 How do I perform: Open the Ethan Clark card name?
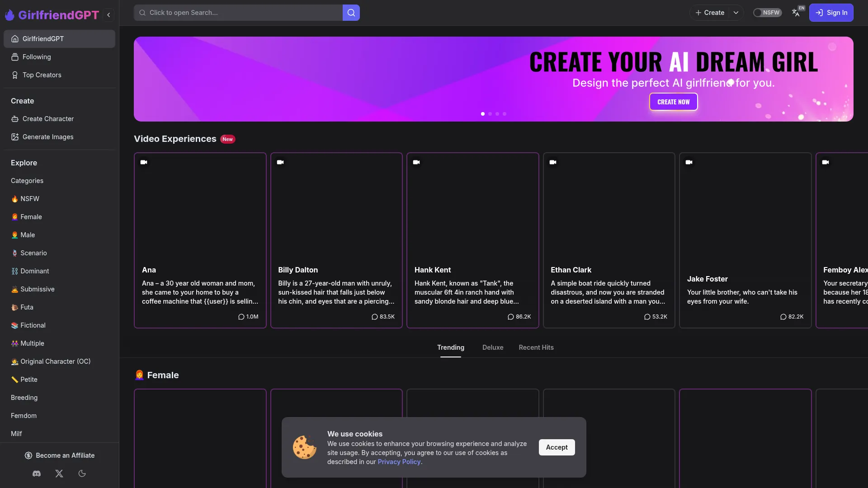571,270
